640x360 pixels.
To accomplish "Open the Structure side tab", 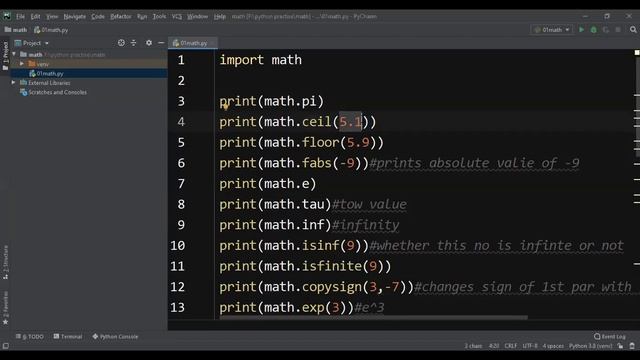I will tap(5, 262).
